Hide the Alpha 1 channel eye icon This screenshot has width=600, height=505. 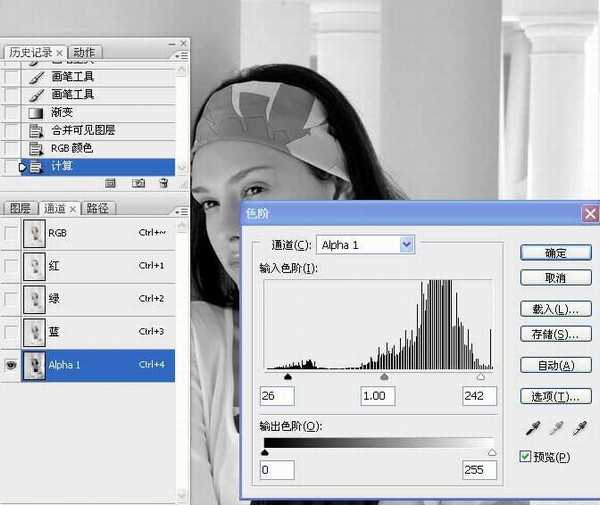point(11,365)
